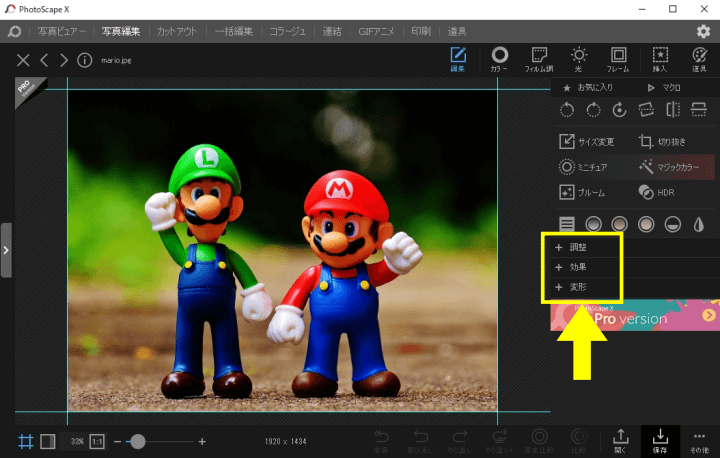Screen dimensions: 720x458
Task: Click the zoom slider handle
Action: pos(137,441)
